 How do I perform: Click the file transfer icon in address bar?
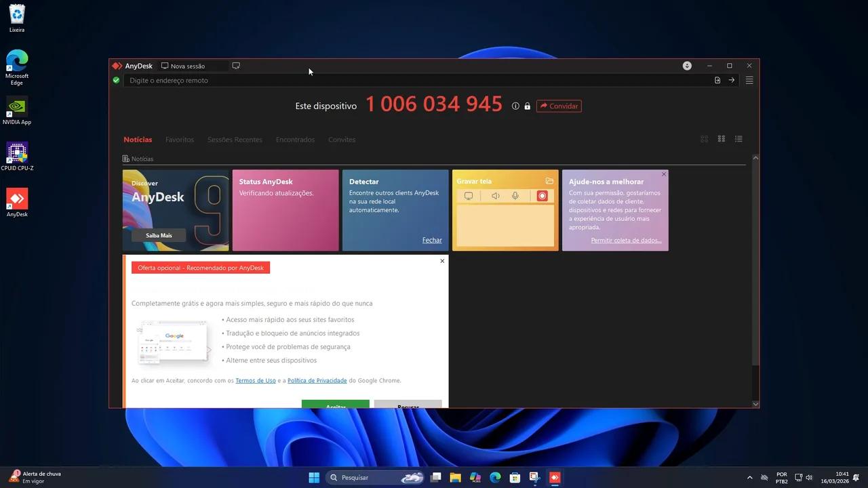pos(717,80)
